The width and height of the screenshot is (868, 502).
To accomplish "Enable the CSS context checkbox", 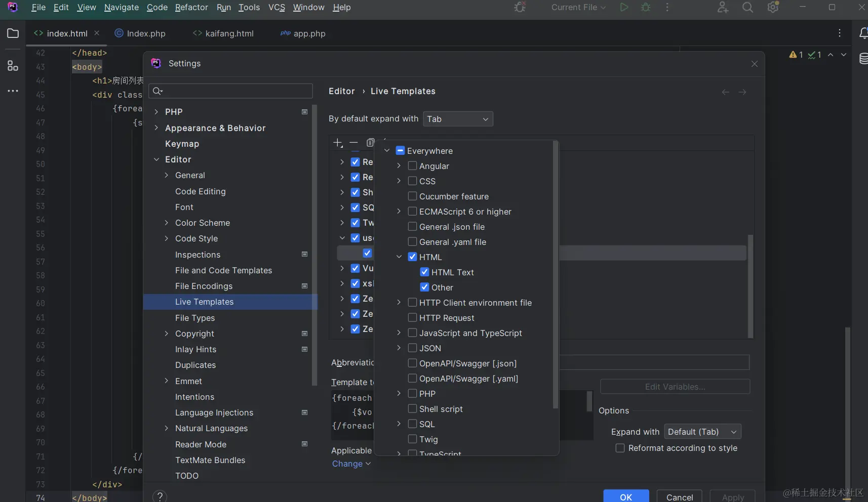I will [x=412, y=181].
